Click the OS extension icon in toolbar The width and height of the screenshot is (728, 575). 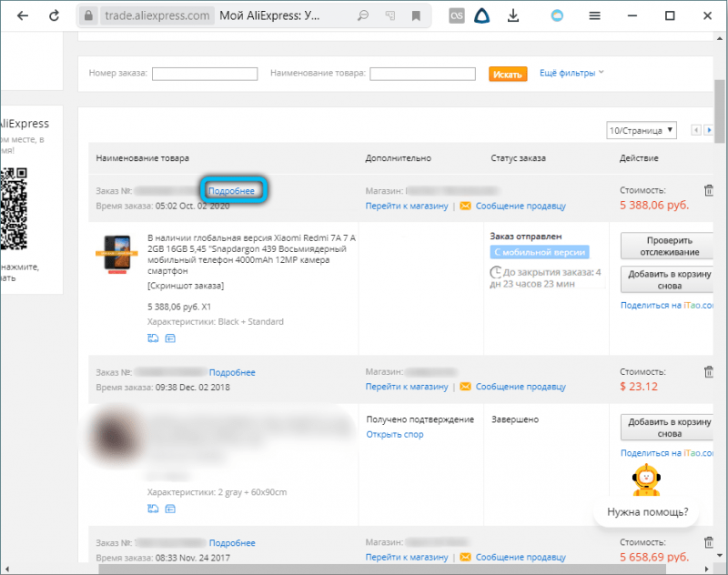[x=457, y=15]
